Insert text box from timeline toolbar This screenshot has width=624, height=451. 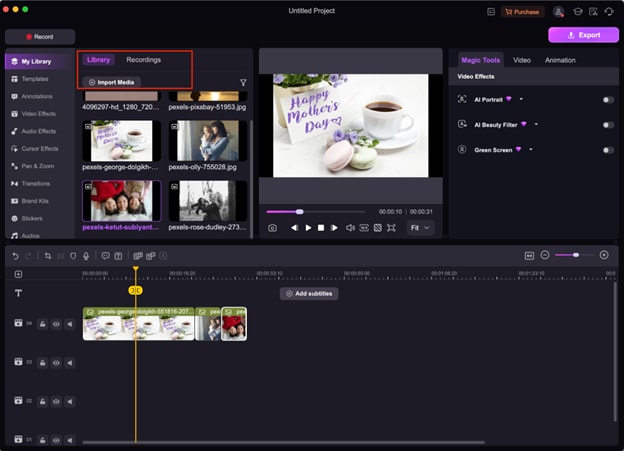point(118,256)
